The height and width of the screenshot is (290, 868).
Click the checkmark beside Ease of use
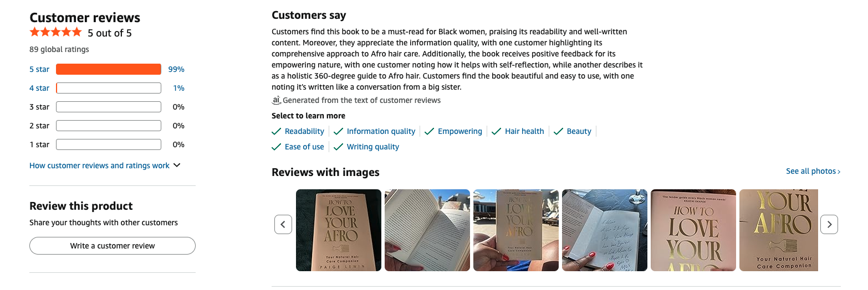coord(277,147)
